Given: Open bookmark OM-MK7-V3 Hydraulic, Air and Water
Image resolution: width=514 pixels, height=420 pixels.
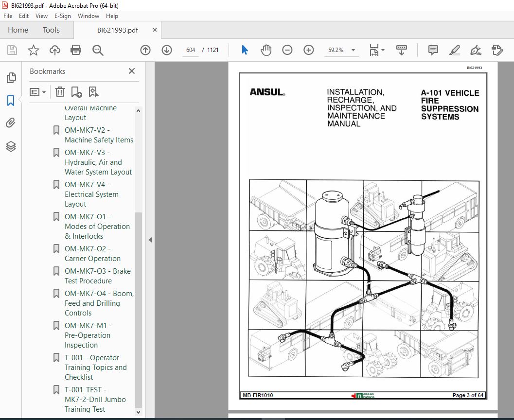Looking at the screenshot, I should pyautogui.click(x=98, y=162).
